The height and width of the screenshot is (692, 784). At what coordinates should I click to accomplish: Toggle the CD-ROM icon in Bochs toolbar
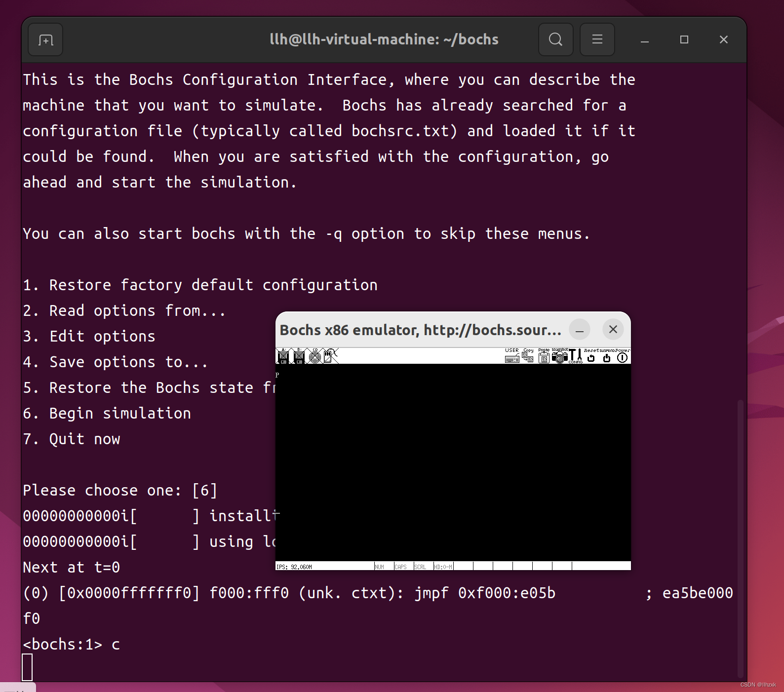click(x=314, y=355)
